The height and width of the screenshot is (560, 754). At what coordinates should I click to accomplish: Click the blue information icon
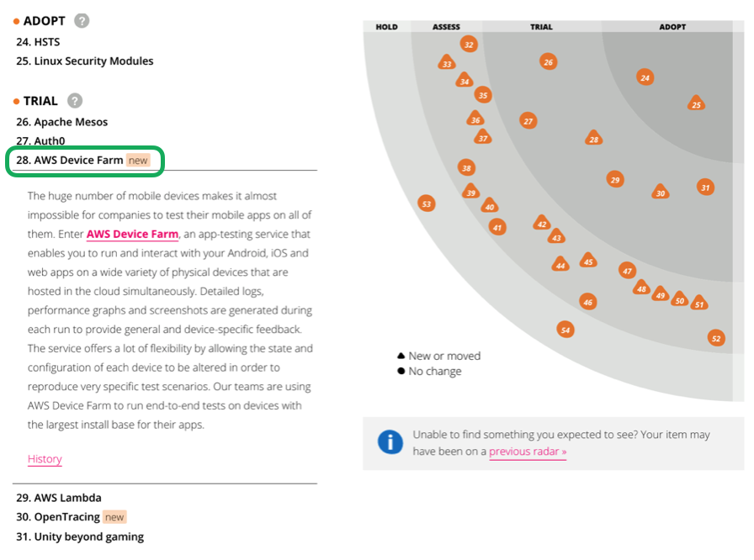pyautogui.click(x=390, y=441)
